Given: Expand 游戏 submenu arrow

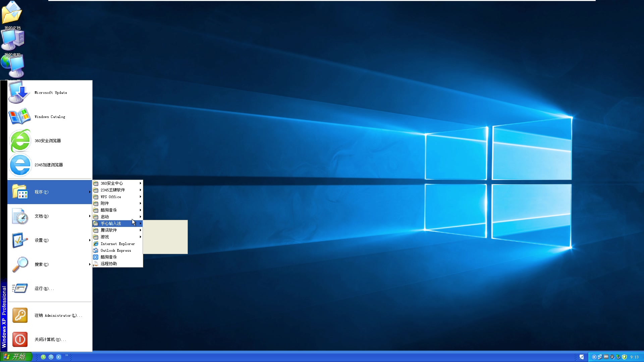Looking at the screenshot, I should coord(140,236).
